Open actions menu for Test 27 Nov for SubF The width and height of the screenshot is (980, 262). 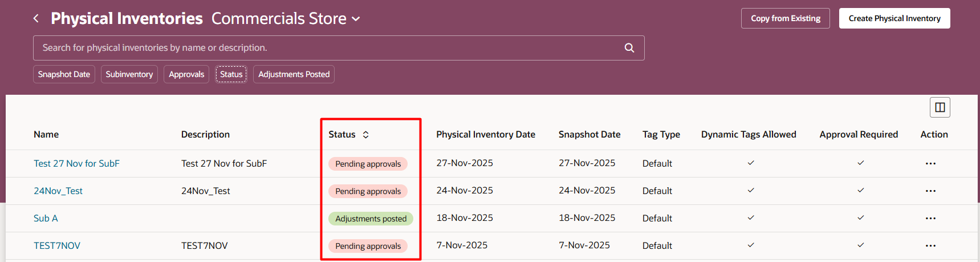(930, 163)
